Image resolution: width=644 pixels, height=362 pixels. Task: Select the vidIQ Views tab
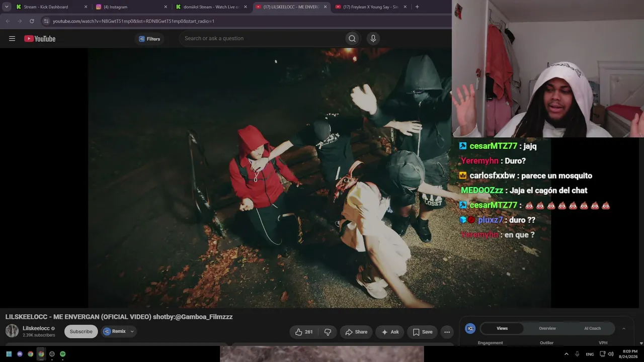tap(502, 328)
